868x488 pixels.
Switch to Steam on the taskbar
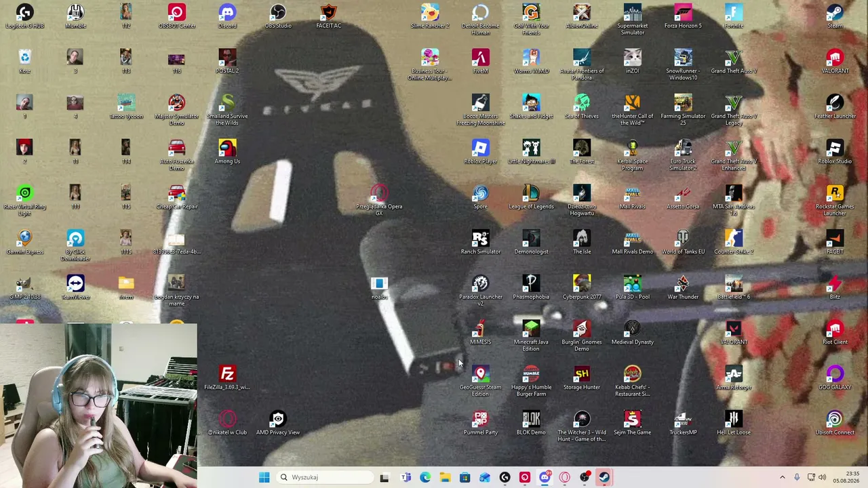click(604, 477)
